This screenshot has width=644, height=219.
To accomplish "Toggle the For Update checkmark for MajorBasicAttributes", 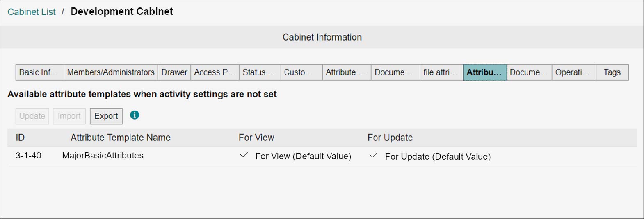I will [x=373, y=156].
